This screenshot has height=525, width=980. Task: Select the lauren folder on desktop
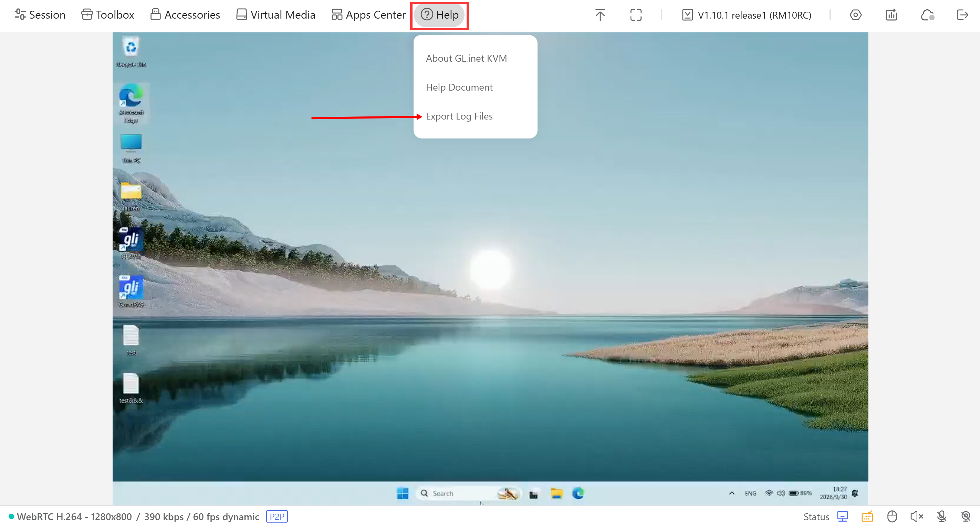pyautogui.click(x=131, y=196)
